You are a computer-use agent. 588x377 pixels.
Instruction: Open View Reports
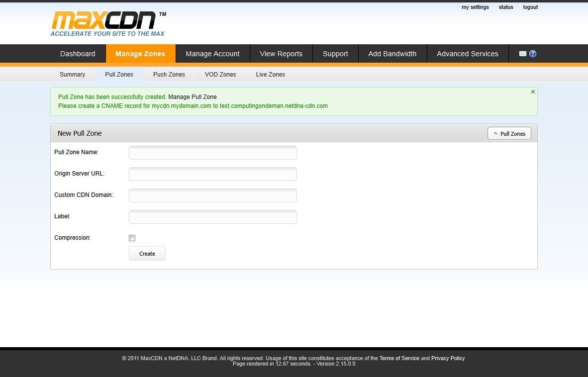point(281,54)
